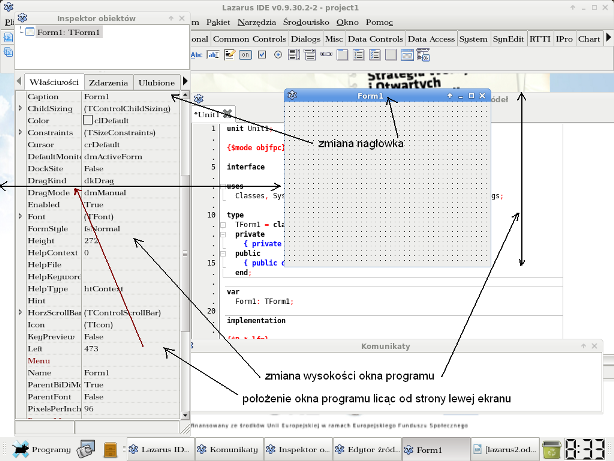Open the Pomoc menu
Screen dimensions: 614x461
point(379,22)
